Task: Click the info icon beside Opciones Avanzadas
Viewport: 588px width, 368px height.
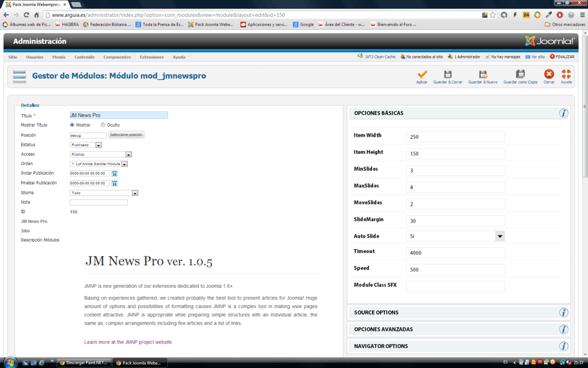Action: [x=563, y=329]
